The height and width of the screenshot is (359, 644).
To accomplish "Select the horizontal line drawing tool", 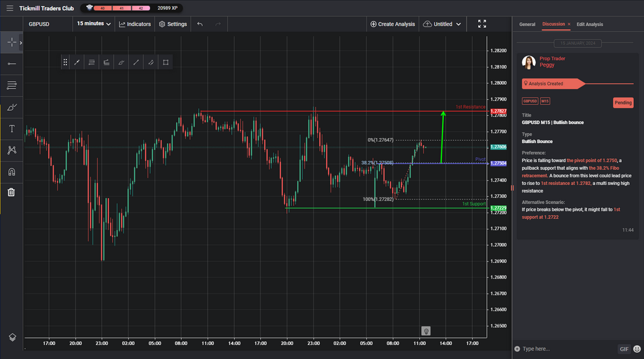I will (x=11, y=64).
